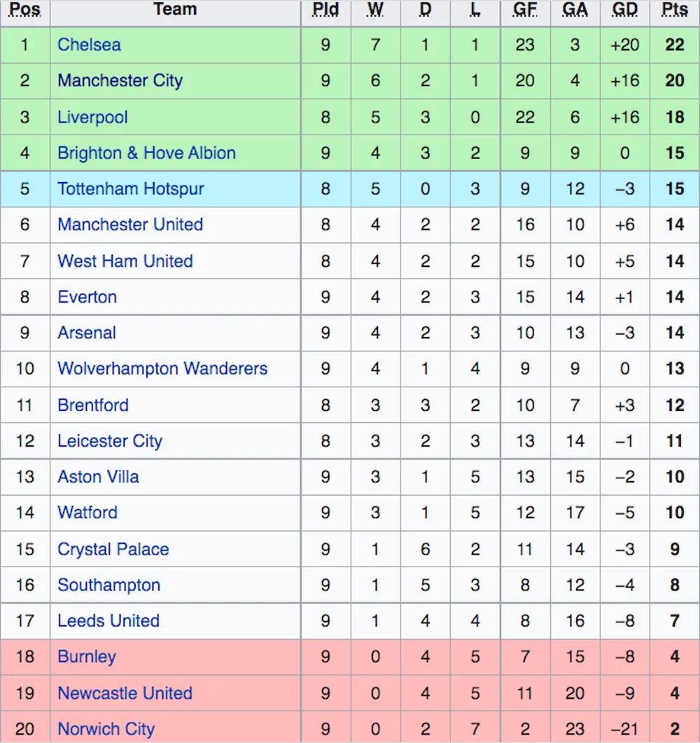Open the Everton team link
This screenshot has height=743, width=700.
(87, 297)
